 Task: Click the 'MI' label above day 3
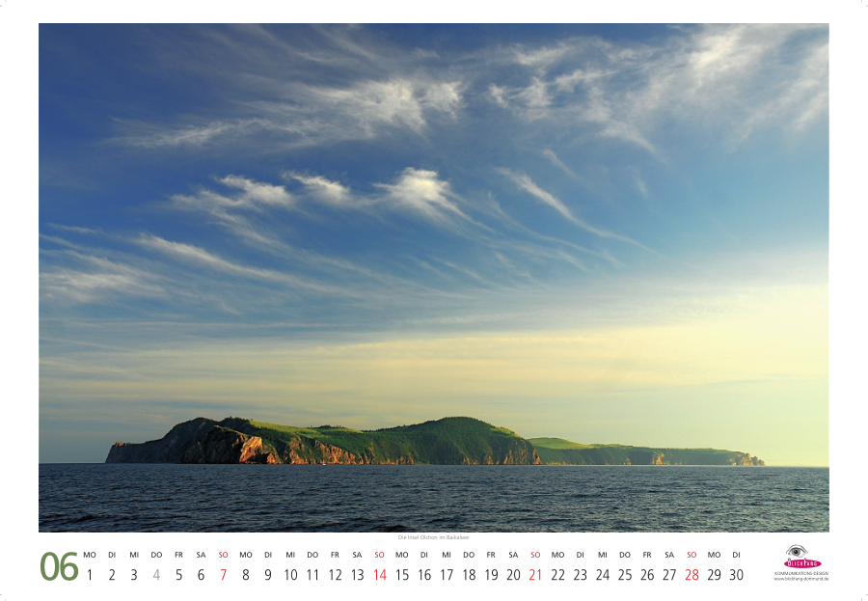coord(134,555)
